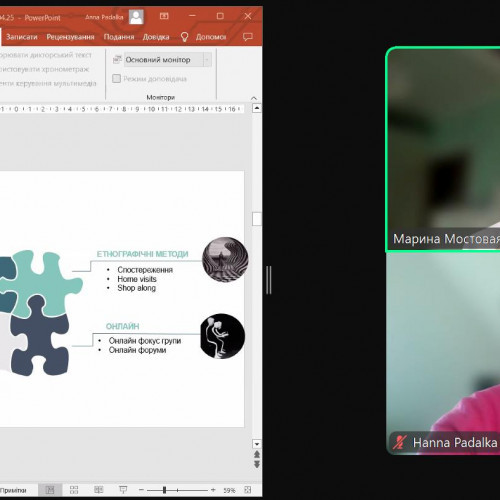Screen dimensions: 500x500
Task: Click the Онлайн фокус групи bullet
Action: [145, 341]
